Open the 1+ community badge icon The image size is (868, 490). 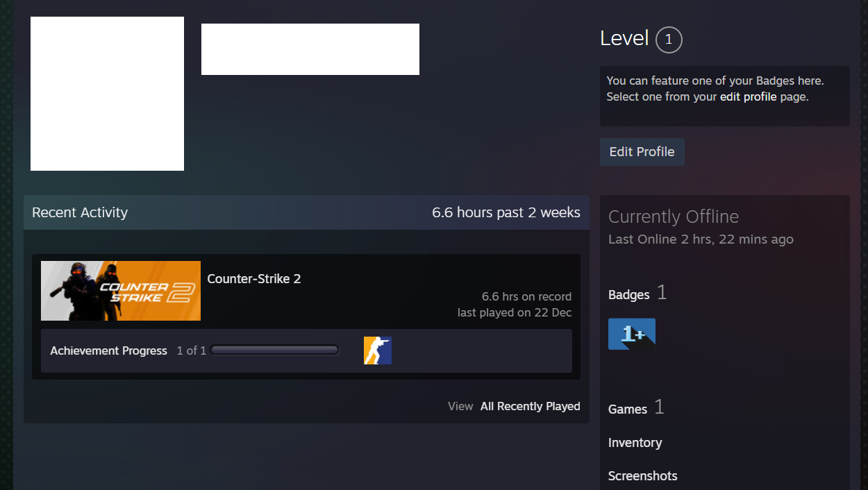click(x=631, y=334)
